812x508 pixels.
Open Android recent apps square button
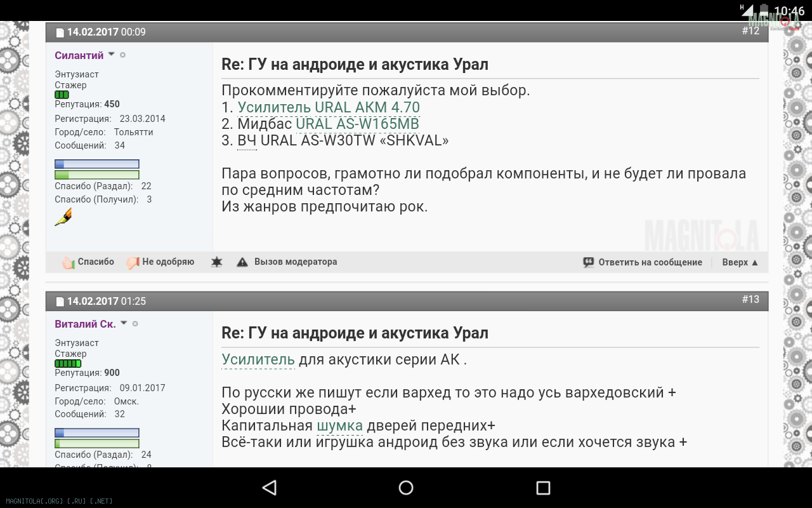coord(543,488)
